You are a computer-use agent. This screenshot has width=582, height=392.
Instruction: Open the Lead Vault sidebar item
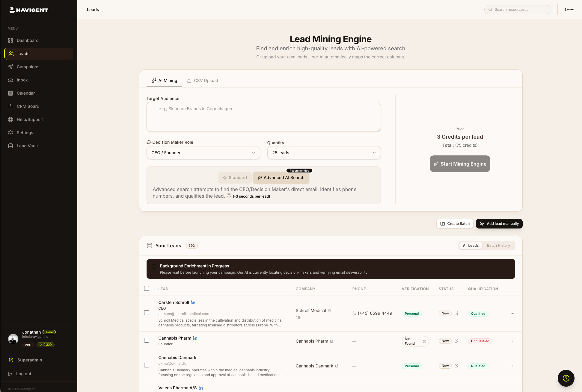point(27,146)
